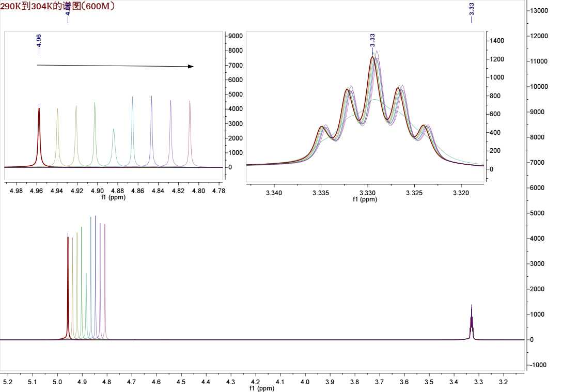
Task: Select the 3.33 peak label in right inset
Action: [372, 41]
